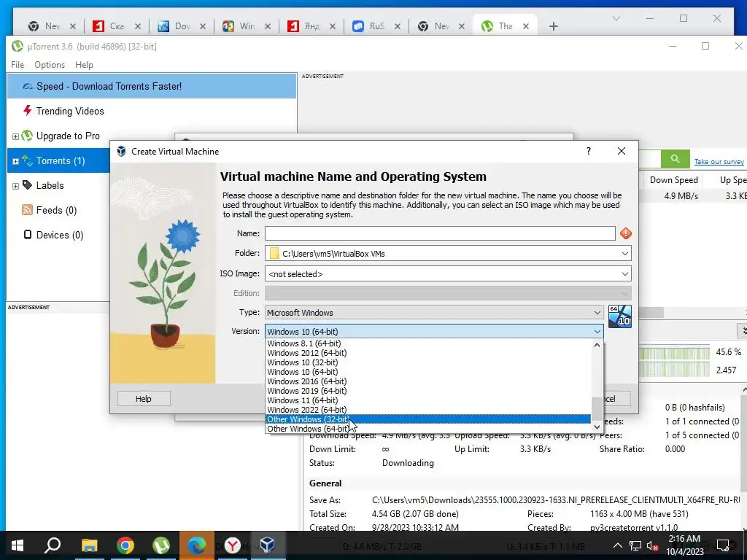The width and height of the screenshot is (747, 560).
Task: Click the name error warning icon
Action: tap(625, 233)
